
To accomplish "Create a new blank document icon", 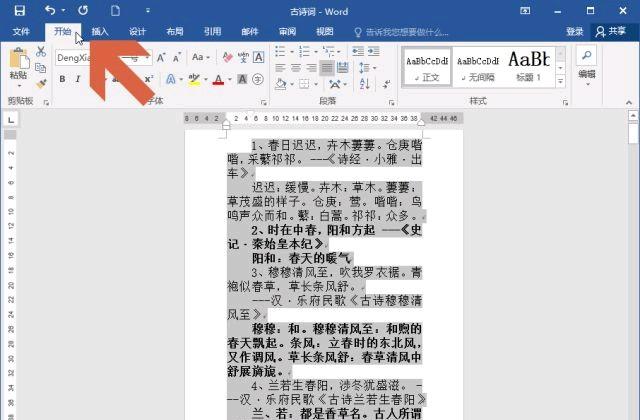I will [116, 11].
